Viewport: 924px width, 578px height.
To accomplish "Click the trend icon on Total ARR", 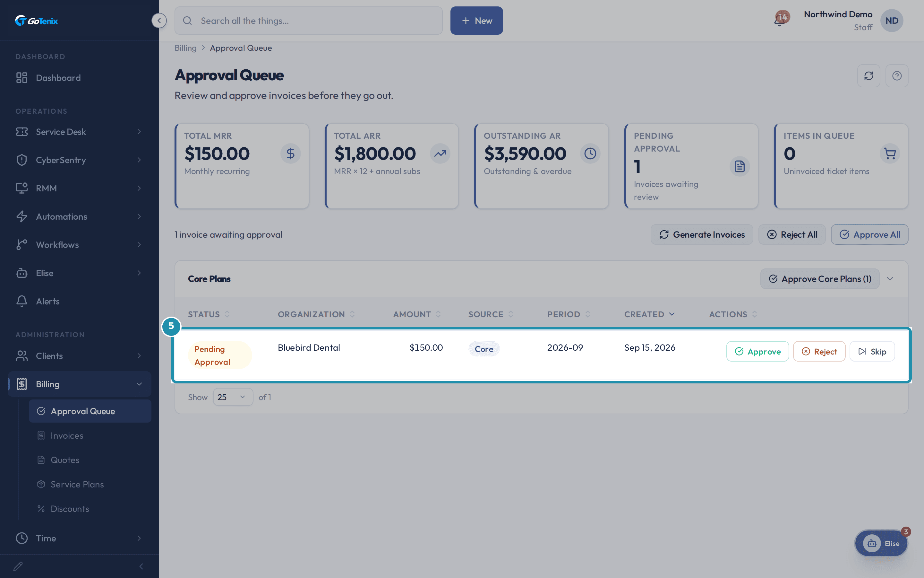I will 440,154.
